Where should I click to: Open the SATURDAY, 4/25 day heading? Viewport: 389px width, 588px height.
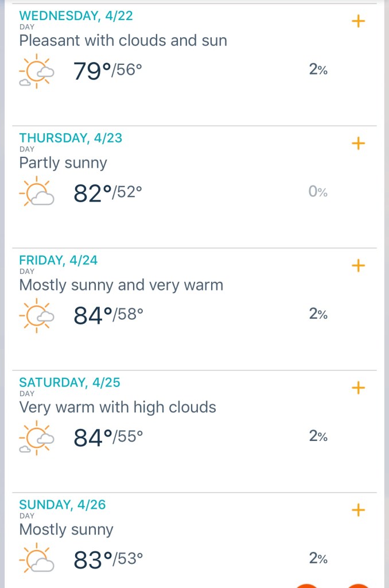[x=69, y=382]
